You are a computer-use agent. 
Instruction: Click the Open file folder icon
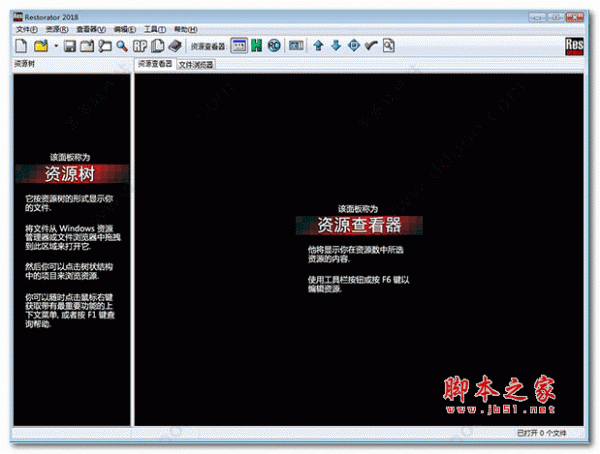41,46
